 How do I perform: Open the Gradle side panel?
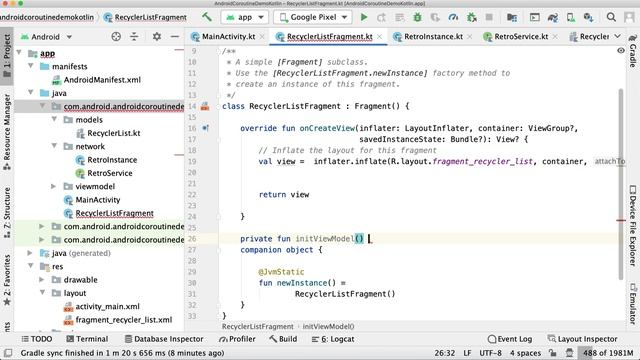tap(632, 51)
